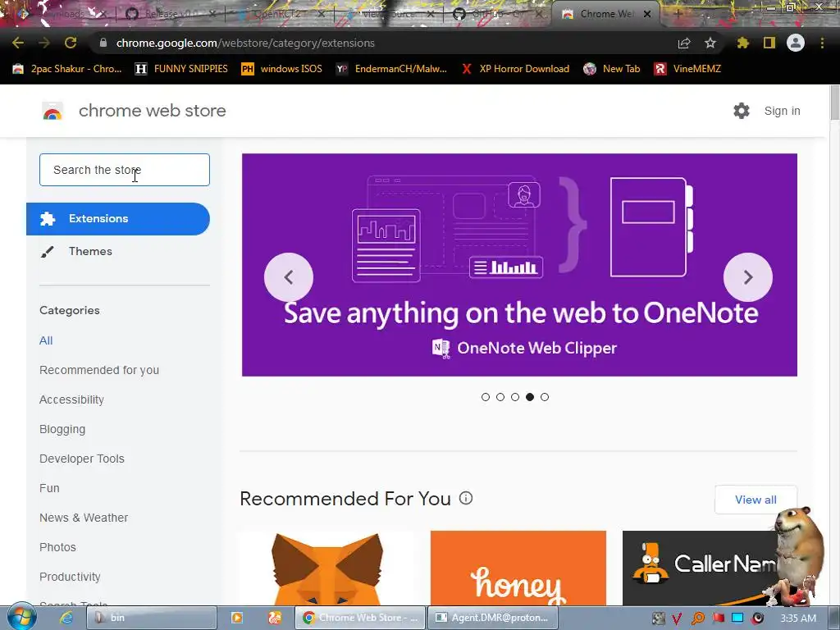Image resolution: width=840 pixels, height=630 pixels.
Task: Open the OneNote Web Clipper banner
Action: click(519, 265)
